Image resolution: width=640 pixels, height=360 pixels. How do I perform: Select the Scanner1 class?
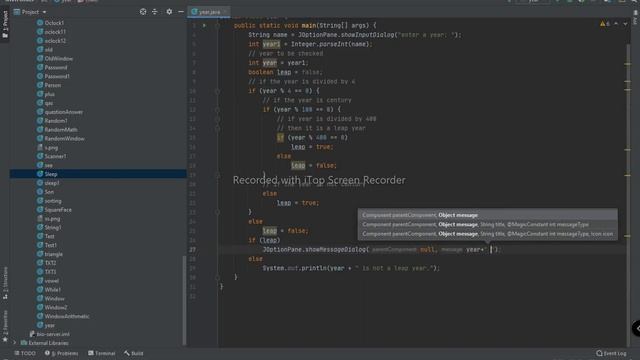(55, 156)
